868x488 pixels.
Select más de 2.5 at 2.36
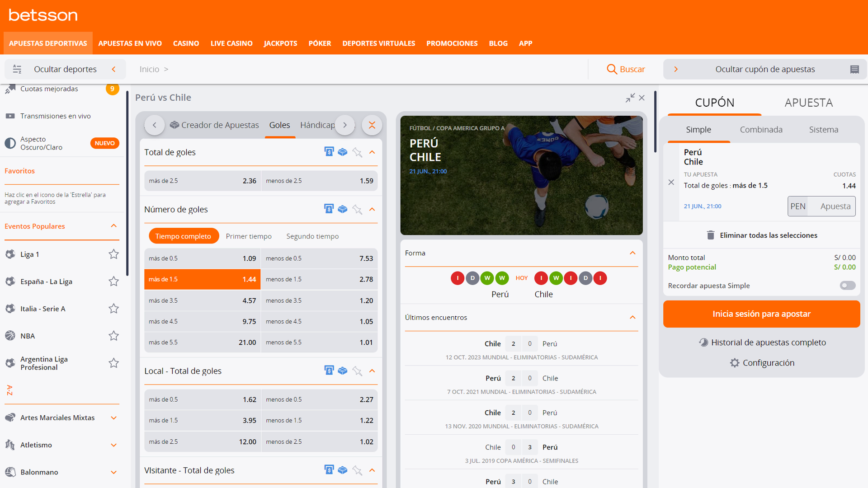tap(202, 181)
